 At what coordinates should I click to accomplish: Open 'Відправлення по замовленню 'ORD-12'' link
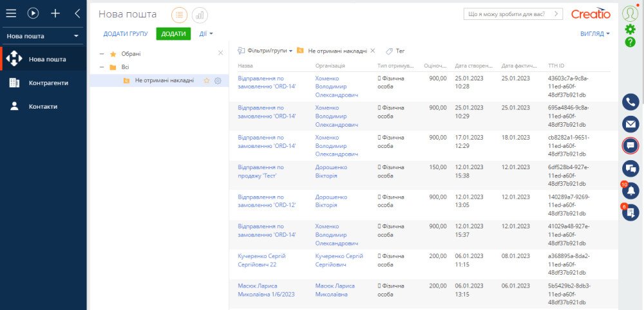pos(267,201)
